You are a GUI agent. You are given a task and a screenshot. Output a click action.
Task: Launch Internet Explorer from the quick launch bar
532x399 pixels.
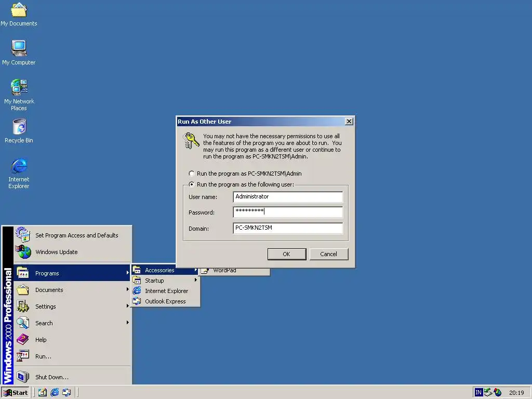pyautogui.click(x=54, y=393)
